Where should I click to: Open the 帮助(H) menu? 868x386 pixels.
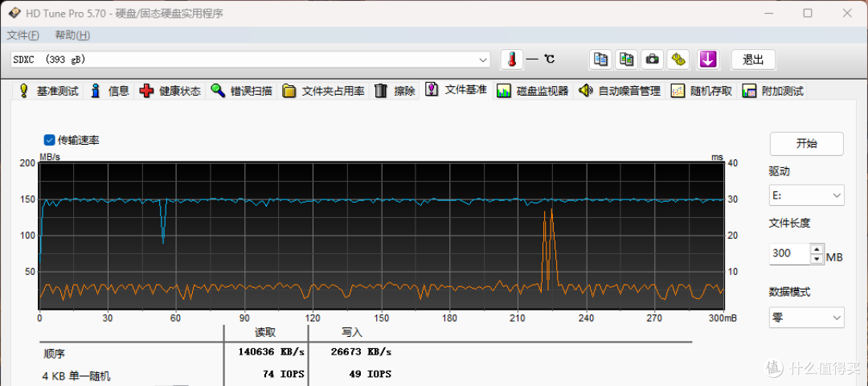pos(72,35)
